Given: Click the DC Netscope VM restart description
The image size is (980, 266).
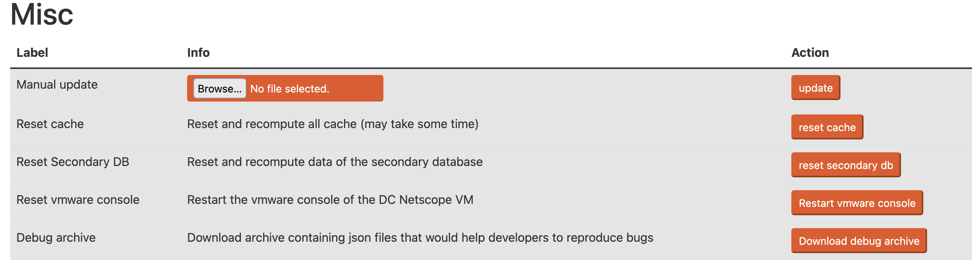Looking at the screenshot, I should tap(330, 200).
